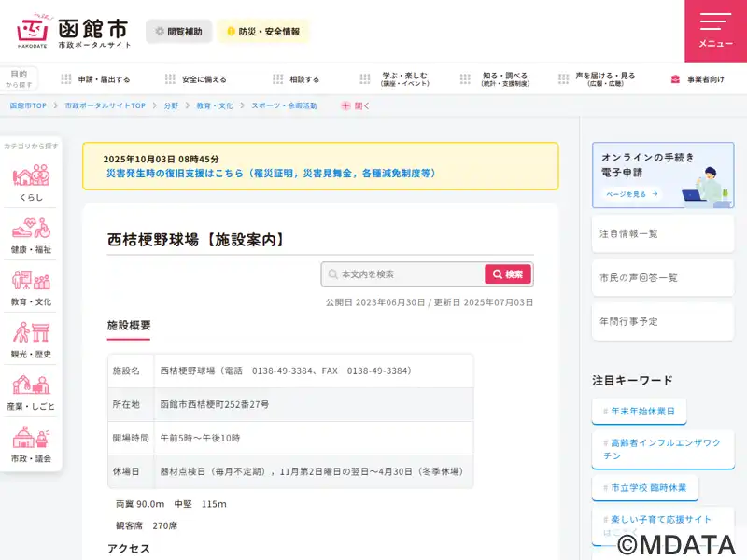Select the 相談する menu item
The height and width of the screenshot is (560, 747).
coord(296,79)
